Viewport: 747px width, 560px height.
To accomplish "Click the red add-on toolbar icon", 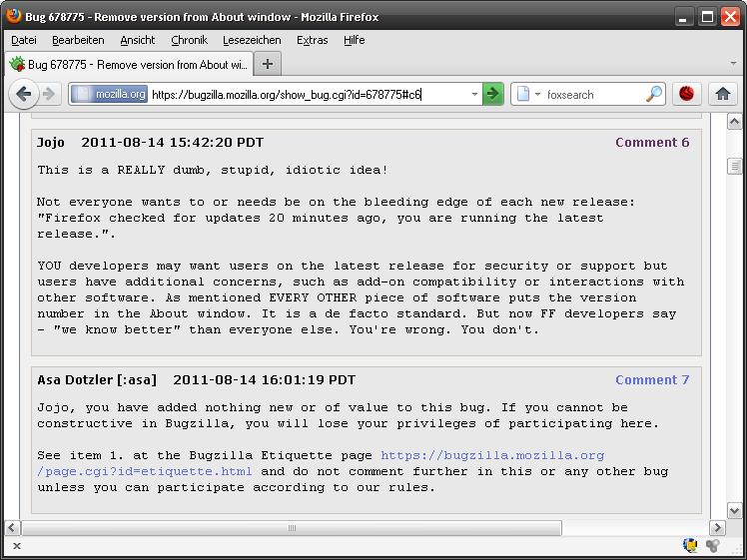I will pyautogui.click(x=686, y=94).
